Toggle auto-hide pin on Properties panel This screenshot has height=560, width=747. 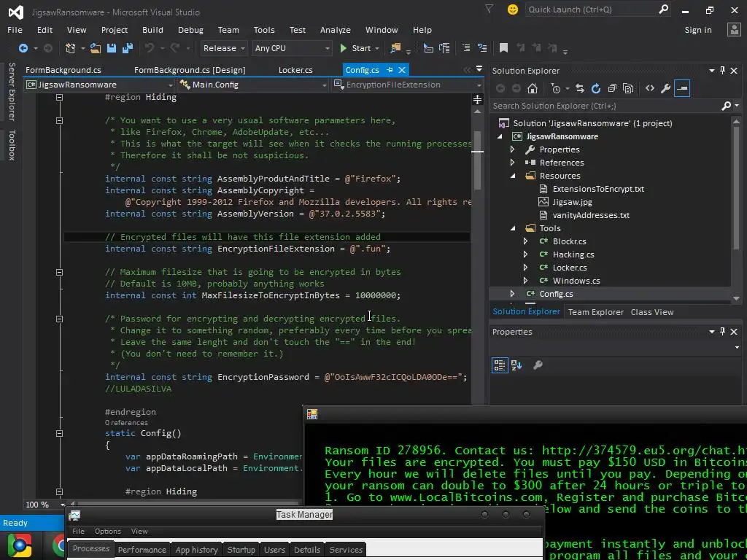click(723, 332)
